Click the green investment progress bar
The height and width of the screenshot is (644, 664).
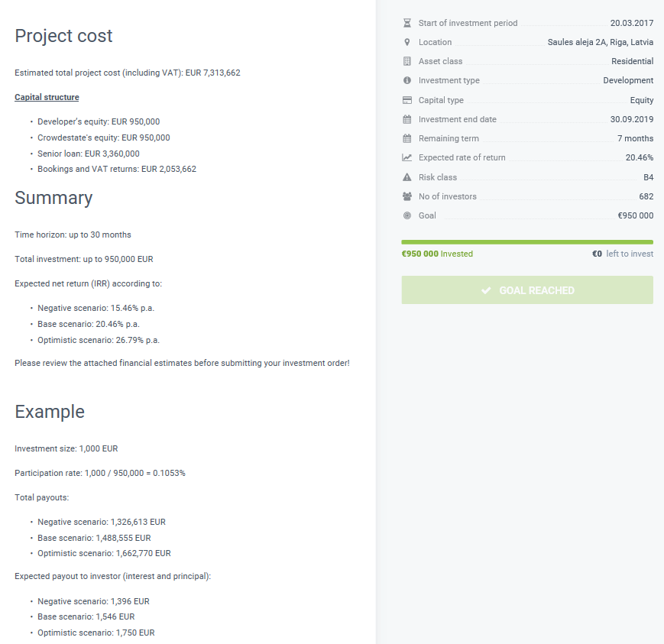tap(527, 242)
